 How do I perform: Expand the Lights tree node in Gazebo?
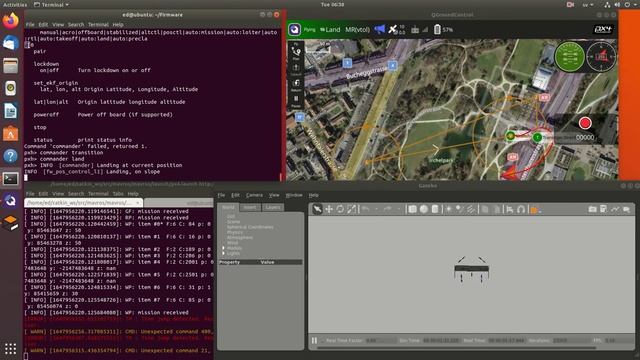223,253
